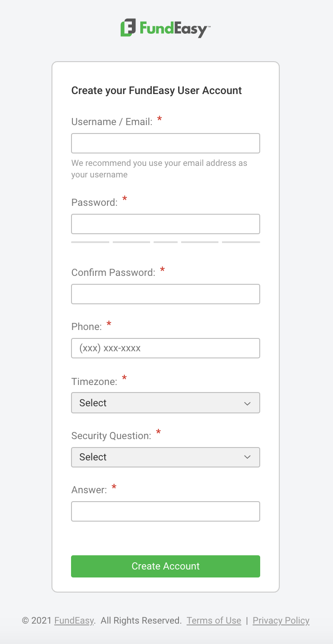
Task: Click the Username / Email field label
Action: tap(112, 122)
